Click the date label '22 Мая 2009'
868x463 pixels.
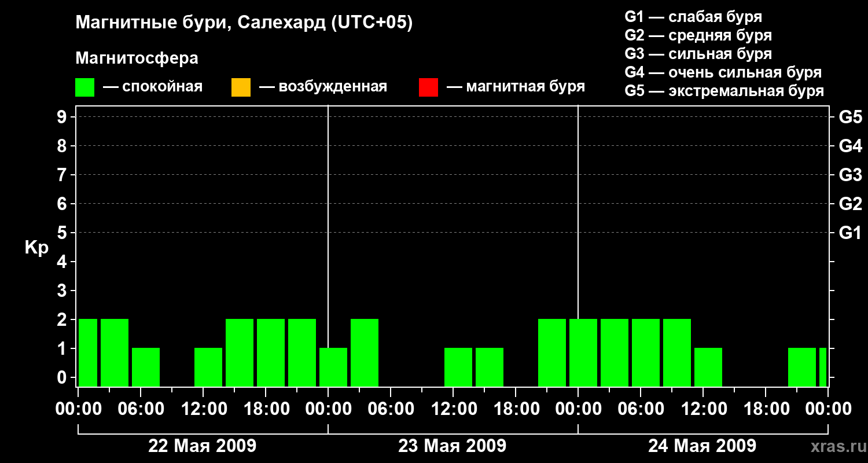203,446
